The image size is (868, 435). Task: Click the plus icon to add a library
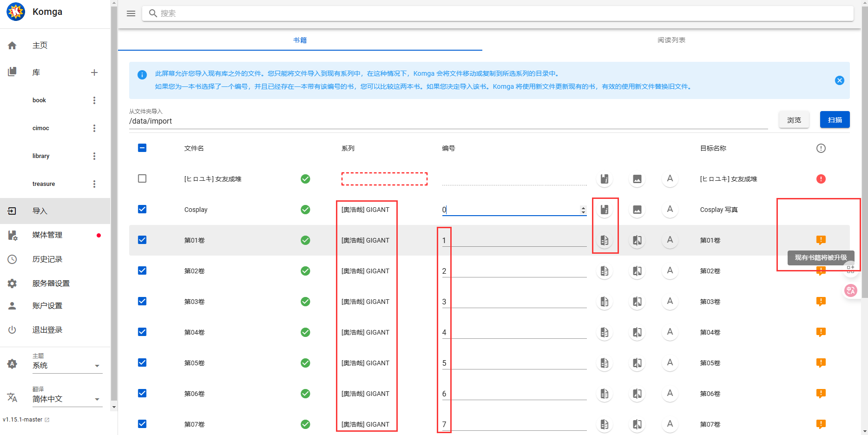point(94,72)
